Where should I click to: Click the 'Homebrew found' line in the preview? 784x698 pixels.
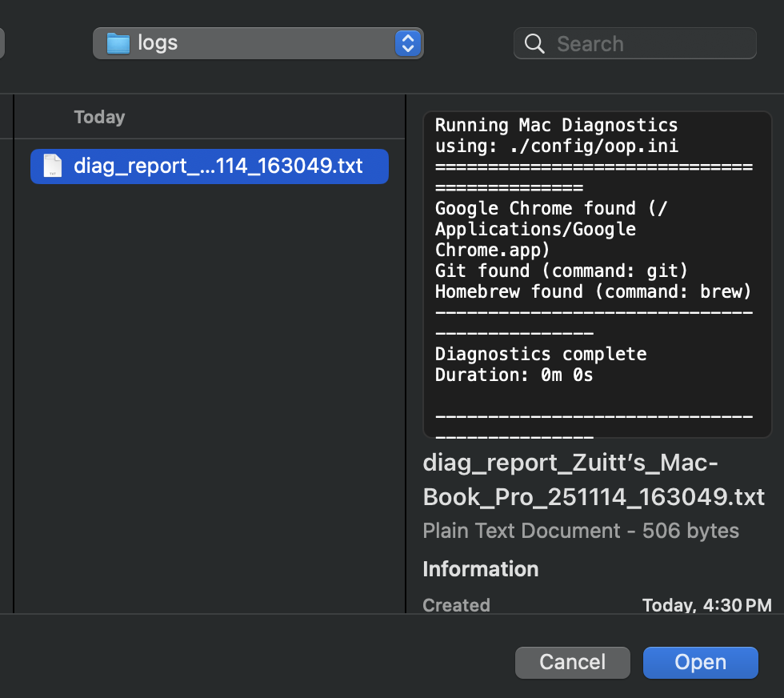coord(593,291)
